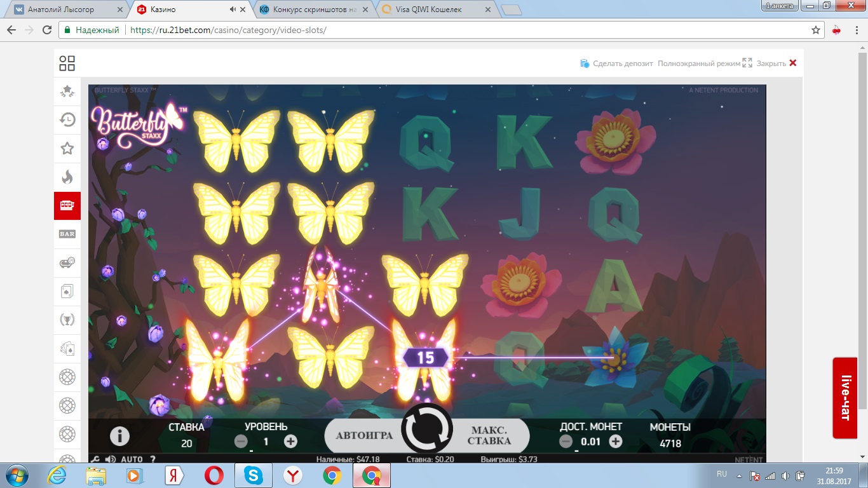Click the Наличные: $47.18 balance text
Screen dimensions: 868x488
tap(348, 459)
